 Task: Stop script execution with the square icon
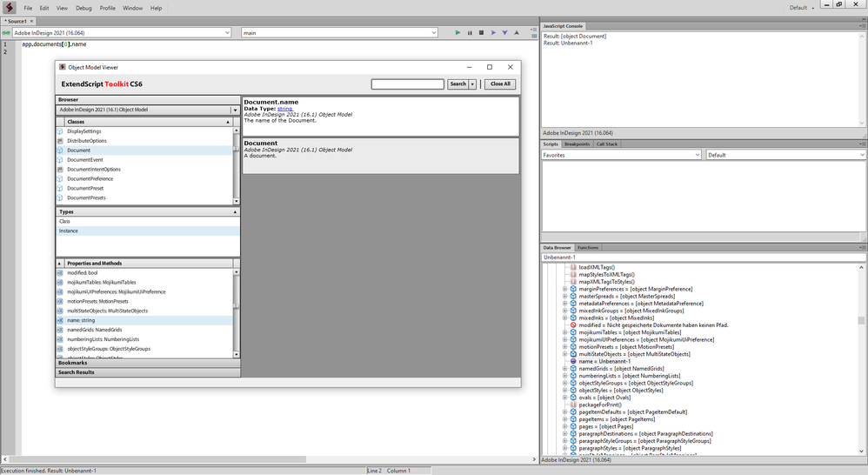click(481, 33)
